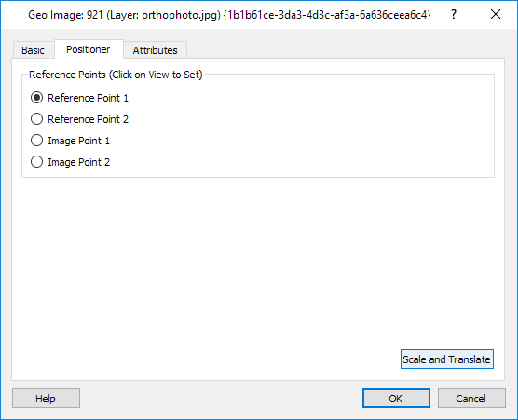Close the Geo Image dialog with the X
This screenshot has width=518, height=420.
click(x=496, y=15)
